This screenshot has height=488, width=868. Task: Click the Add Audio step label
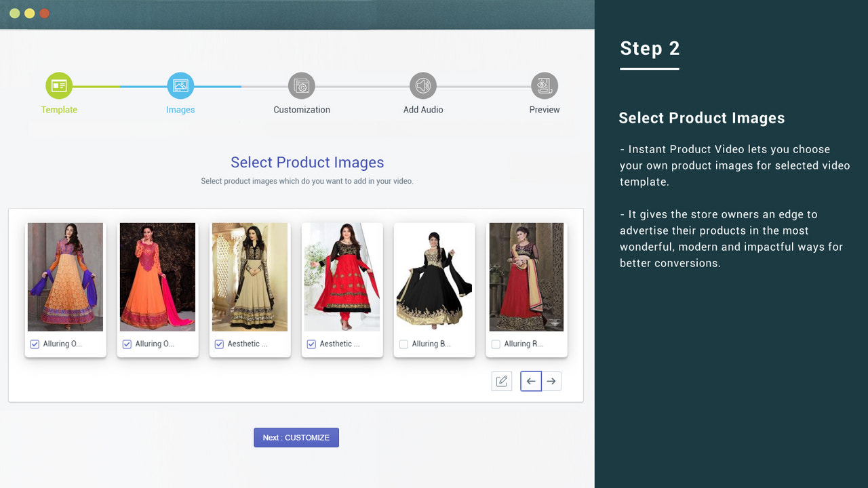[x=422, y=109]
